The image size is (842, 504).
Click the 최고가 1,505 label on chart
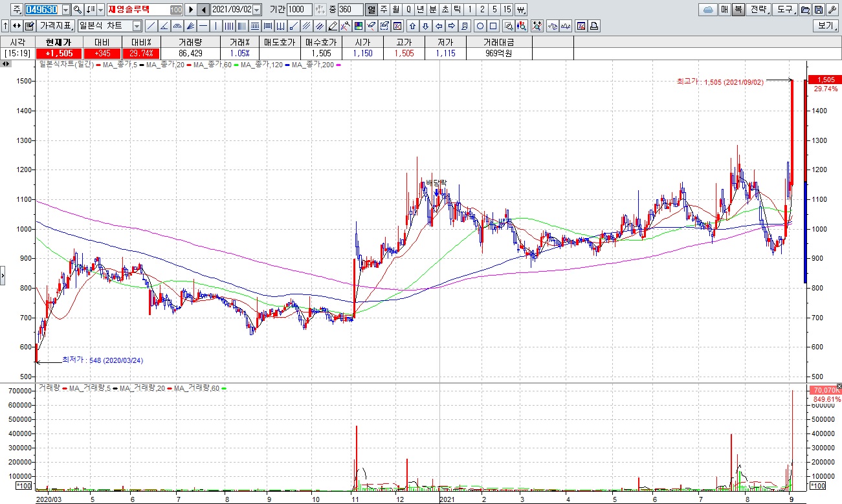[720, 82]
